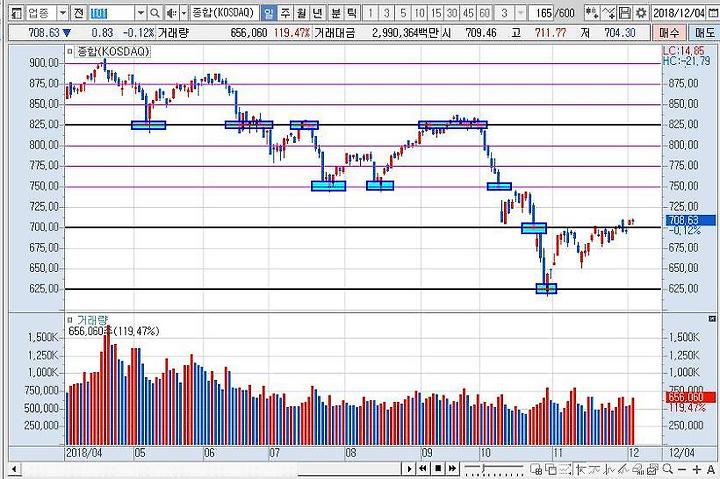Click the eraser delete drawings icon
The width and height of the screenshot is (720, 479).
point(638,469)
